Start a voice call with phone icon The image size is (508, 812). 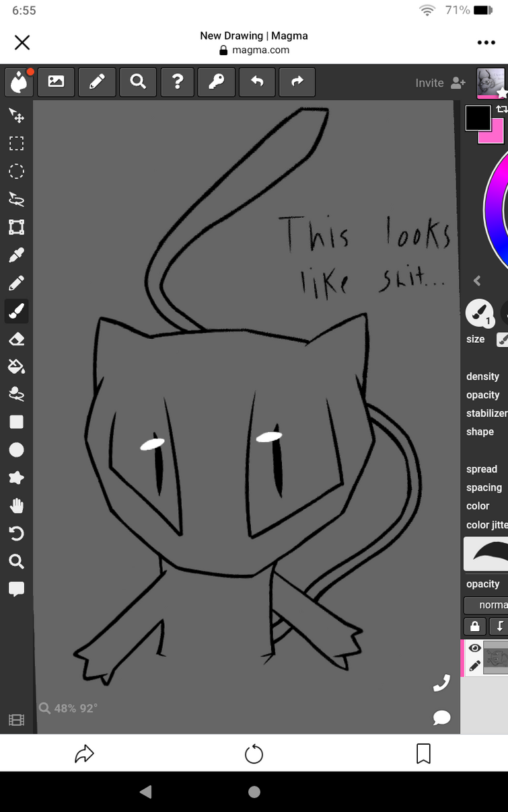[441, 684]
